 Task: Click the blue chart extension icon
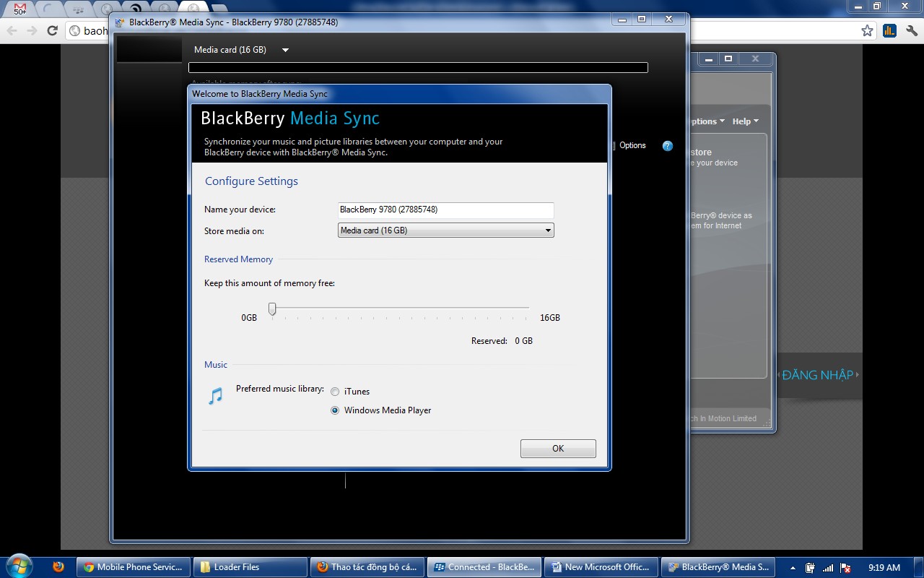pos(890,30)
